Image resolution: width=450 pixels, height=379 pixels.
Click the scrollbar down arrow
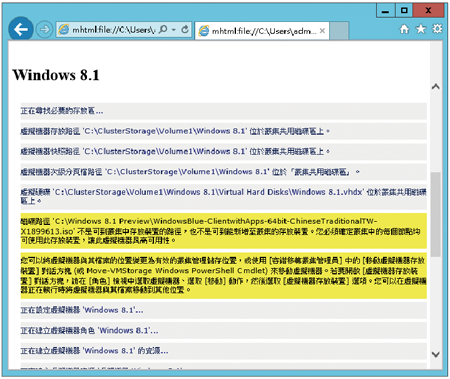[x=435, y=354]
